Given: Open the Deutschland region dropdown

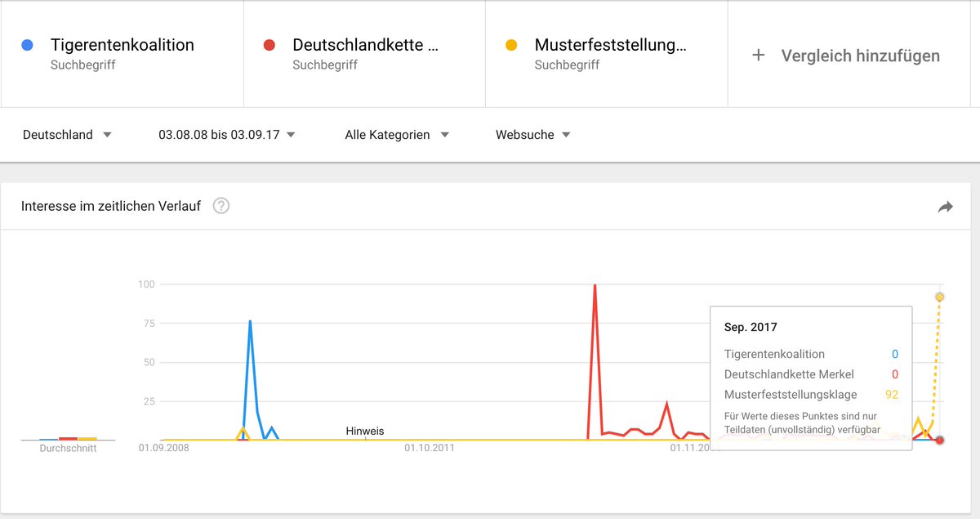Looking at the screenshot, I should click(67, 135).
